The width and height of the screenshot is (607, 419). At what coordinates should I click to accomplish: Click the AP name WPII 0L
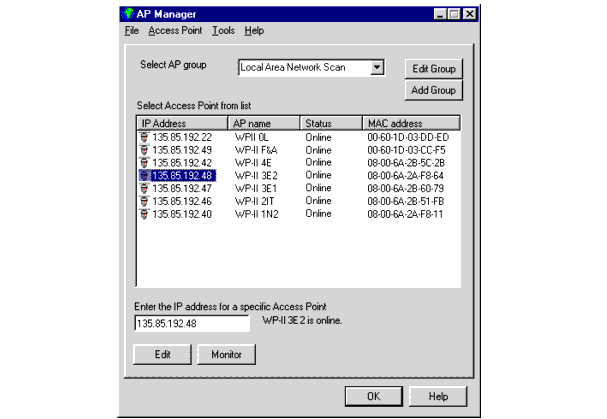[252, 137]
